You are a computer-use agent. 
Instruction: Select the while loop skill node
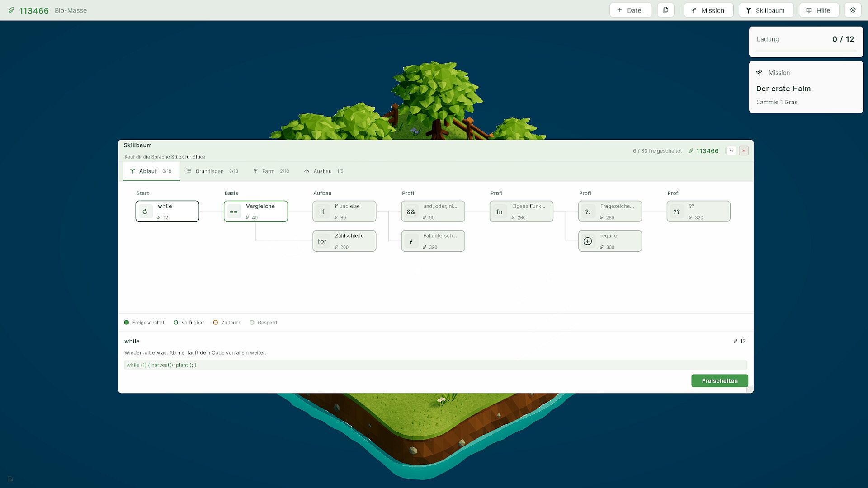pos(167,211)
